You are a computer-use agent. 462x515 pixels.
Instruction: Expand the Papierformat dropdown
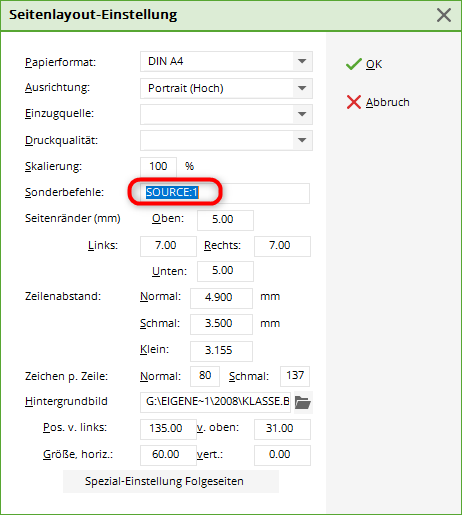[x=302, y=61]
